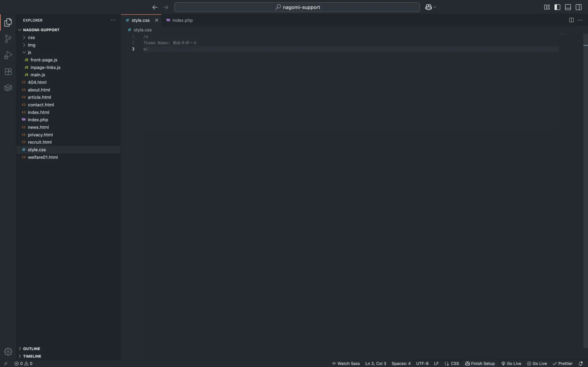Open the Copilot chat icon
Image resolution: width=588 pixels, height=367 pixels.
tap(428, 7)
